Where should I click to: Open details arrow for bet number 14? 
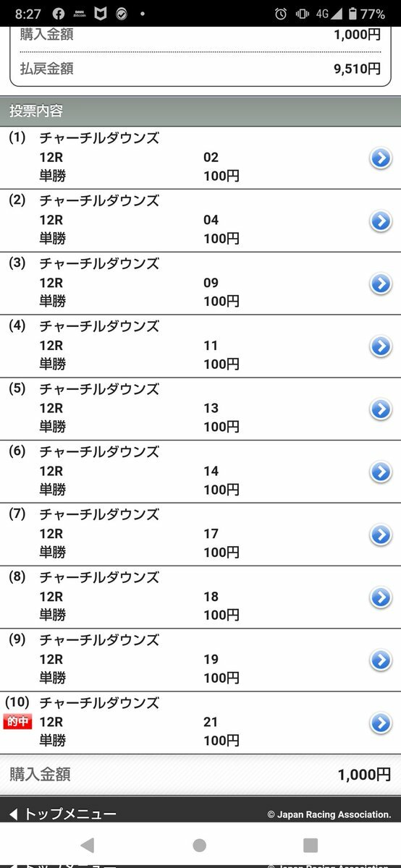pos(381,472)
